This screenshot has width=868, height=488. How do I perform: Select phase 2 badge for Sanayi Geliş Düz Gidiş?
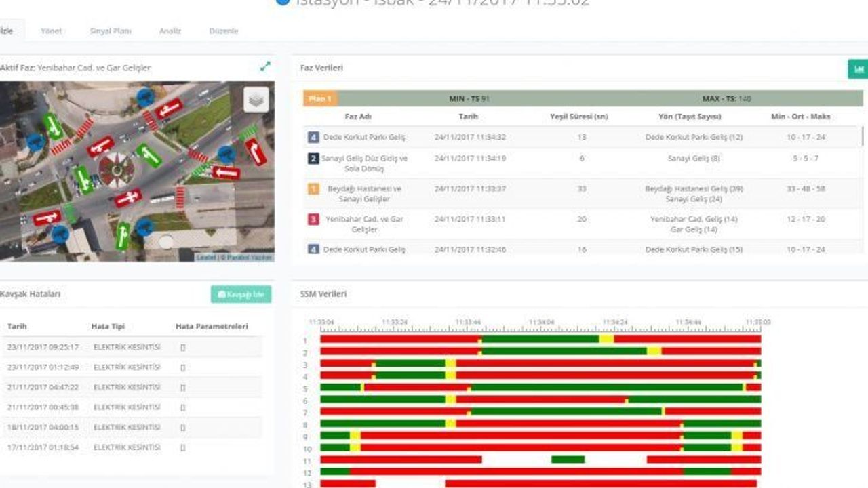pyautogui.click(x=313, y=159)
